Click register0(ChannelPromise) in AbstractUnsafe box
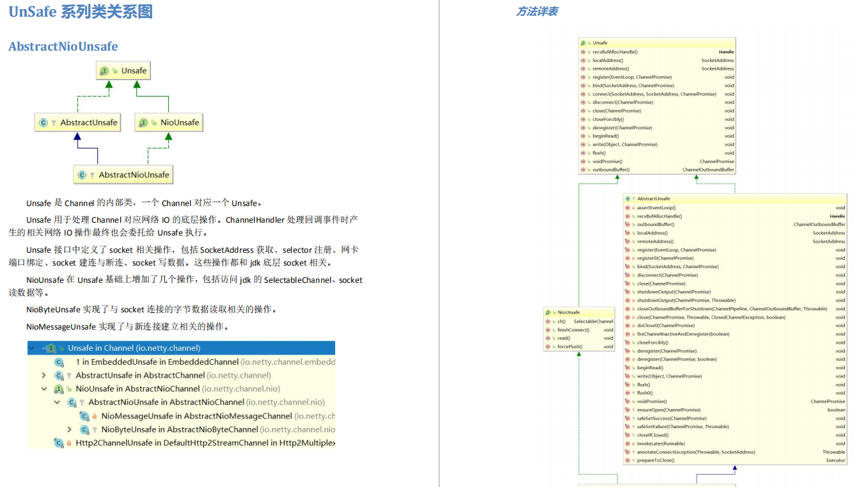Screen dimensions: 868x487 click(x=665, y=259)
